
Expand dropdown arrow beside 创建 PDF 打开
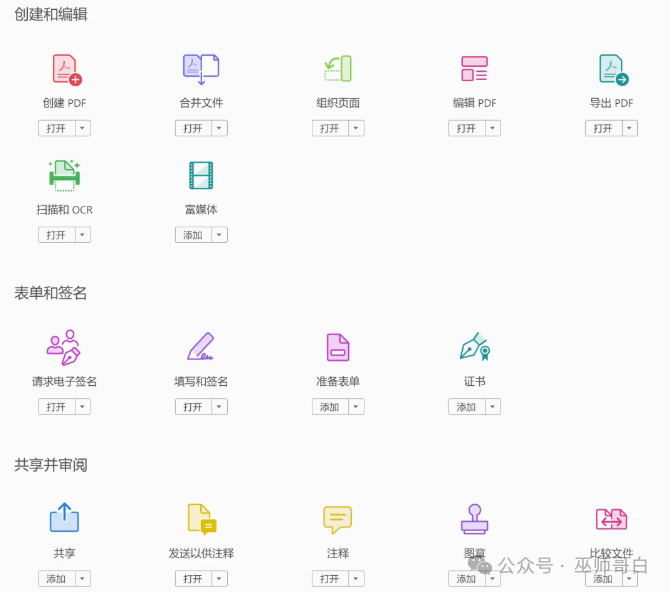[x=83, y=128]
